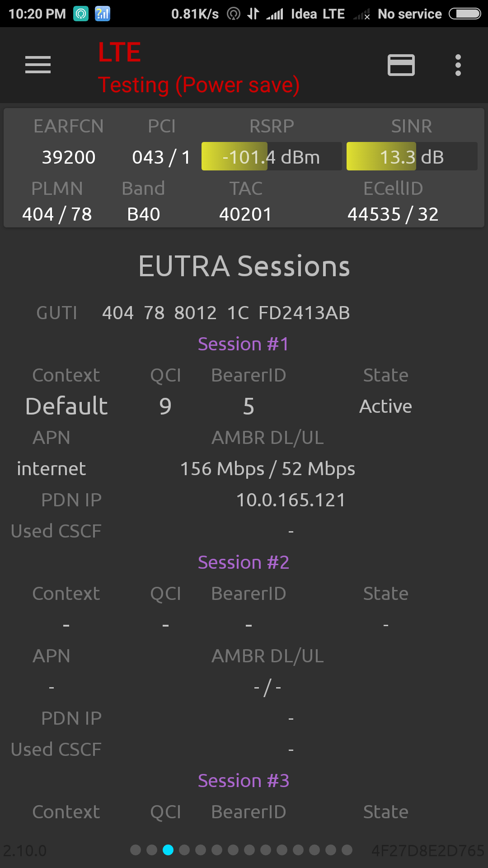Expand the Session #2 header

pos(244,562)
